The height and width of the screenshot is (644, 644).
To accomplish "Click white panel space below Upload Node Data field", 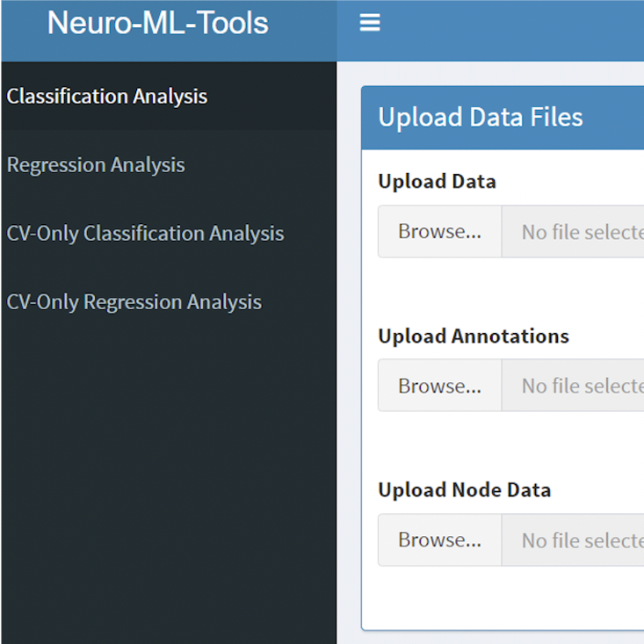I will pyautogui.click(x=501, y=599).
